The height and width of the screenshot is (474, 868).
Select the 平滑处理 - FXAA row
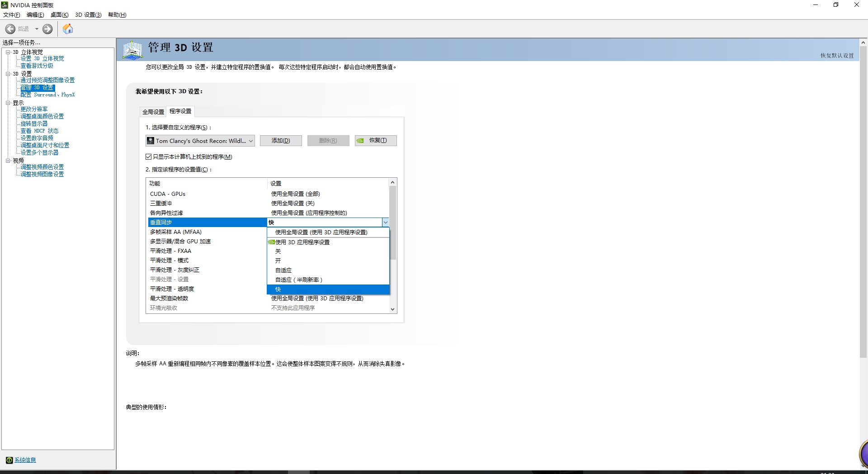tap(208, 251)
